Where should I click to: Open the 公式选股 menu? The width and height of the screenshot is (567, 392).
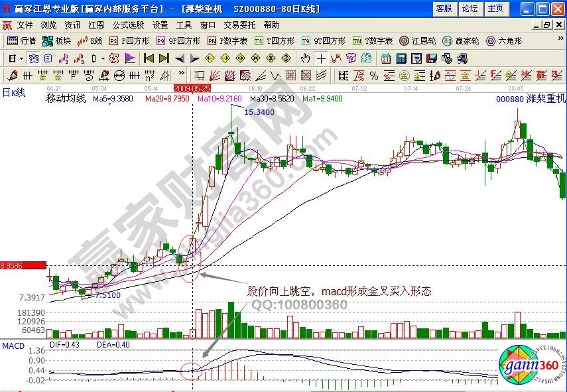128,25
